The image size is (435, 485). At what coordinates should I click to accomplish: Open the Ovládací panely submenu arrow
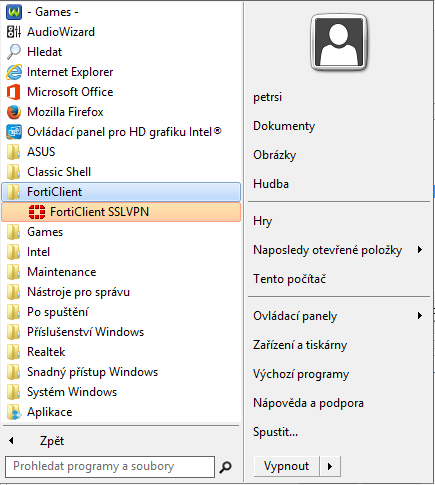[x=420, y=315]
